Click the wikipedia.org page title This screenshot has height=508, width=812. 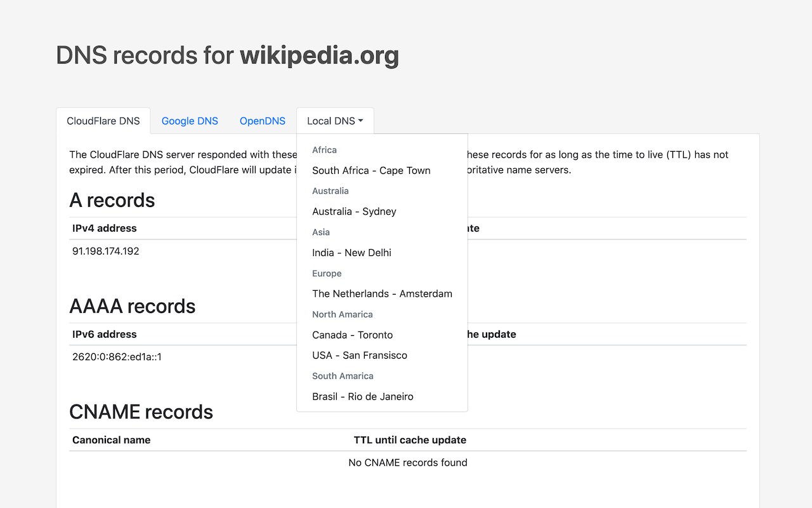coord(319,55)
